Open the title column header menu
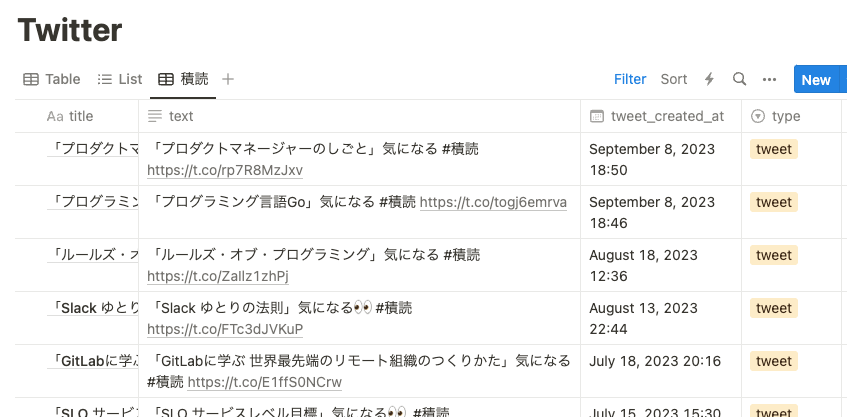 [x=77, y=116]
